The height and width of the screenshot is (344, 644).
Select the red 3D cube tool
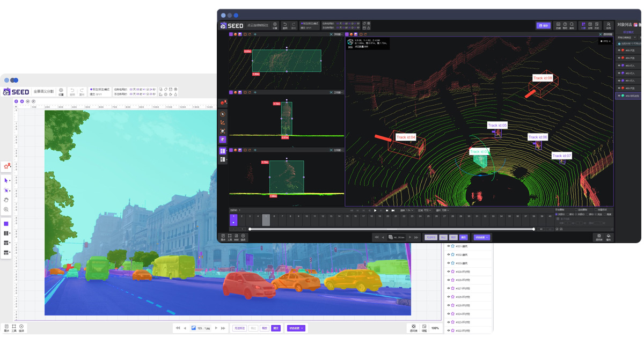(x=223, y=103)
